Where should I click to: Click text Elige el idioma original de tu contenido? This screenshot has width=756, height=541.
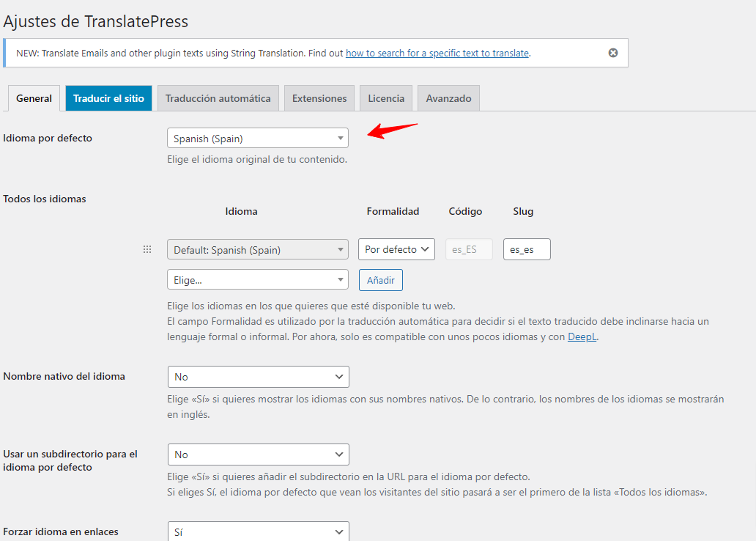point(257,159)
